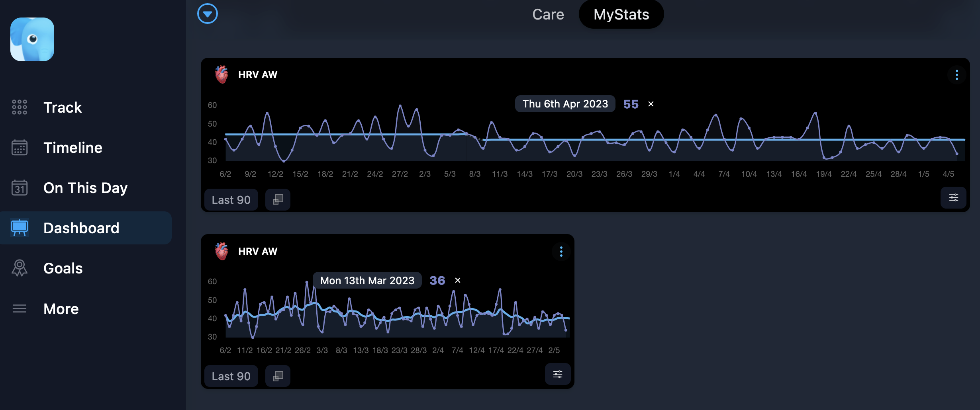Select the MyStats tab
This screenshot has width=980, height=410.
[621, 15]
